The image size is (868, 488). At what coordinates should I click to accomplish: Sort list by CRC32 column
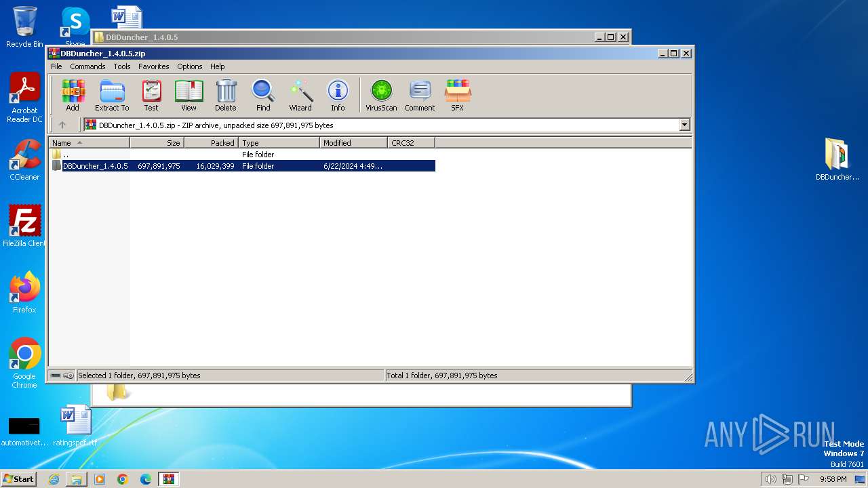[x=411, y=143]
